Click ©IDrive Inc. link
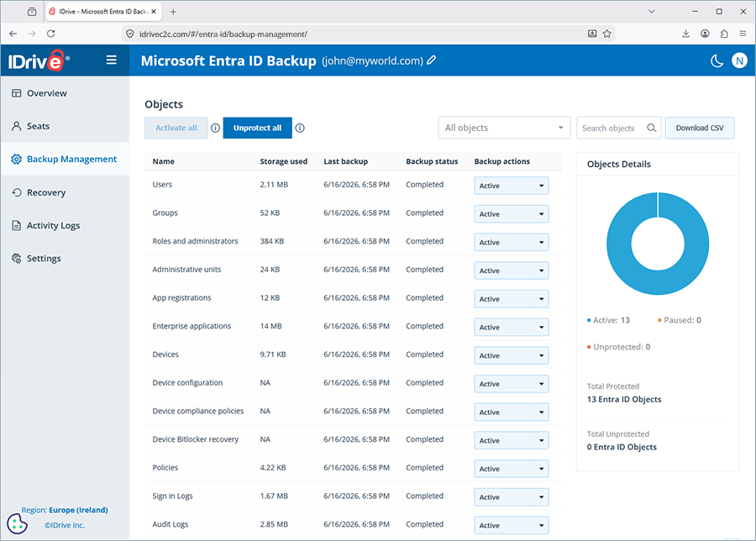756x541 pixels. click(x=65, y=525)
